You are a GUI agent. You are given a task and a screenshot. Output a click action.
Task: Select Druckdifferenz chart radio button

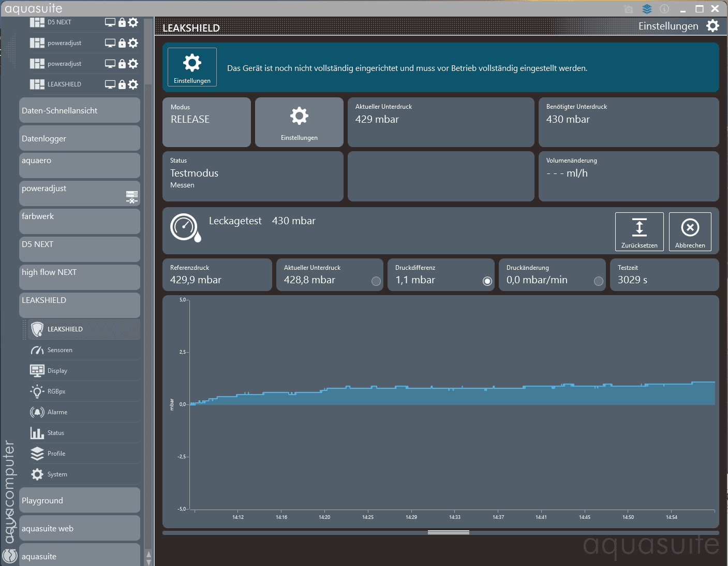(x=487, y=281)
